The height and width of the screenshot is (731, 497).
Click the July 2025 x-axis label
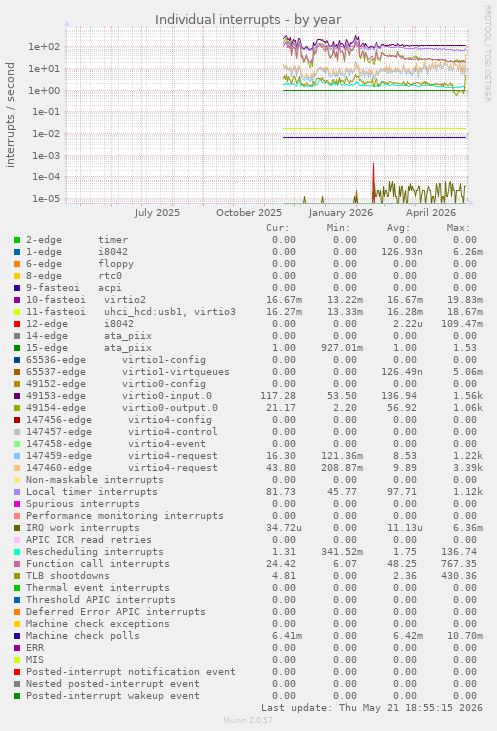tap(157, 213)
